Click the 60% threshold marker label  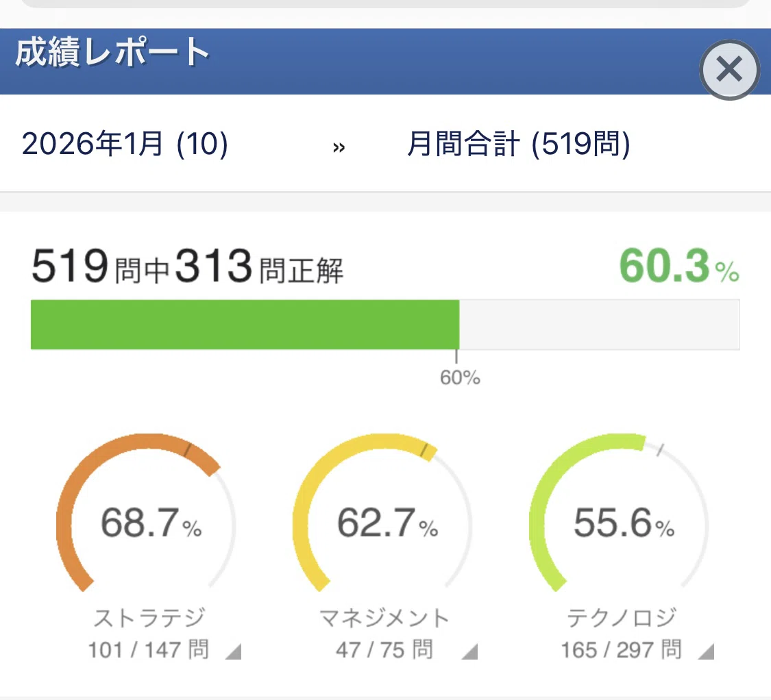pyautogui.click(x=460, y=377)
